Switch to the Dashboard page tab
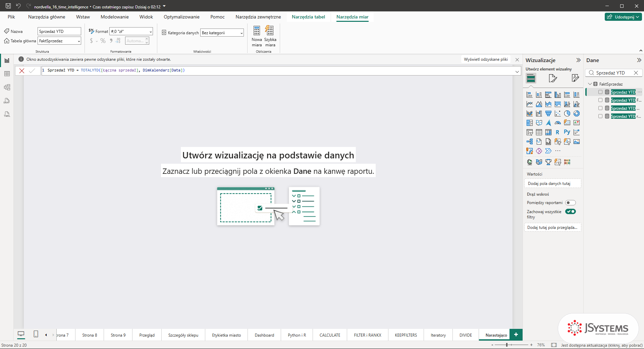Image resolution: width=644 pixels, height=349 pixels. 264,335
